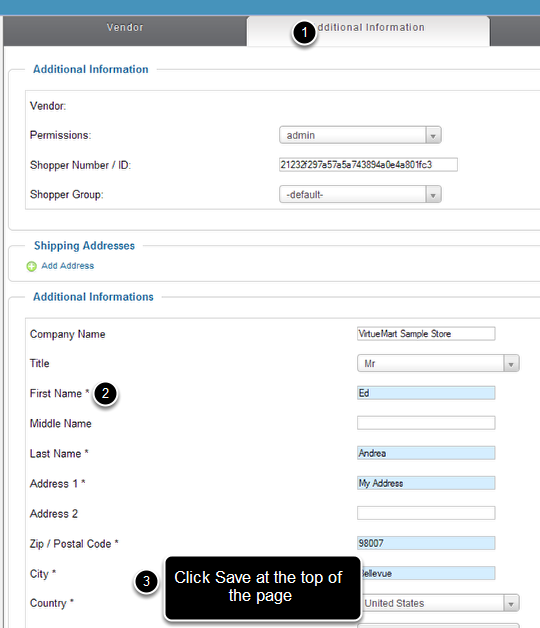
Task: Click the step 3 marker badge
Action: [147, 581]
